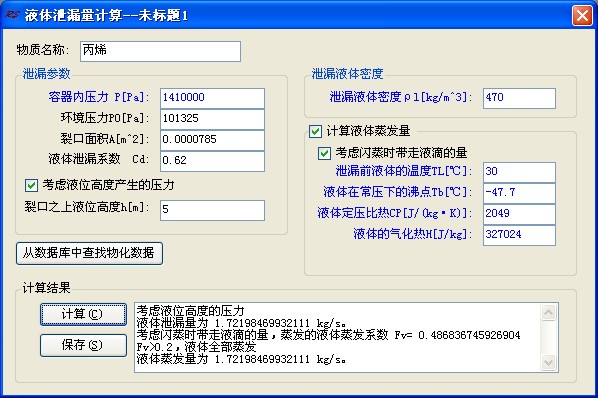
Task: Select the 液体的气化热H field 327024
Action: (x=519, y=235)
